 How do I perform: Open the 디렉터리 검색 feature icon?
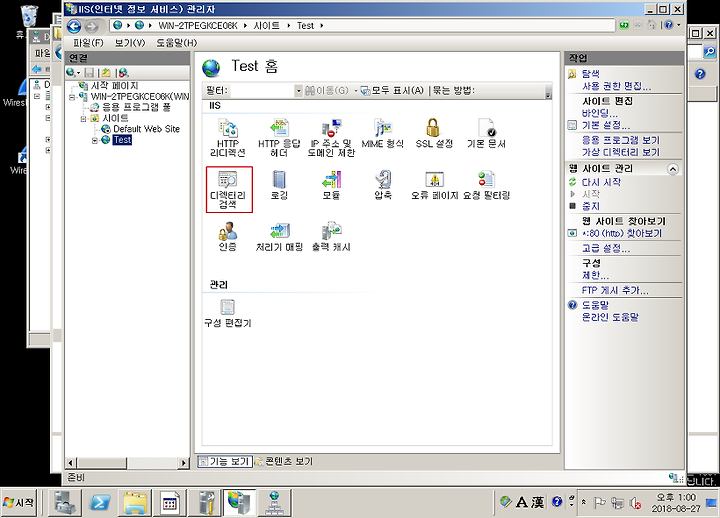[x=227, y=189]
